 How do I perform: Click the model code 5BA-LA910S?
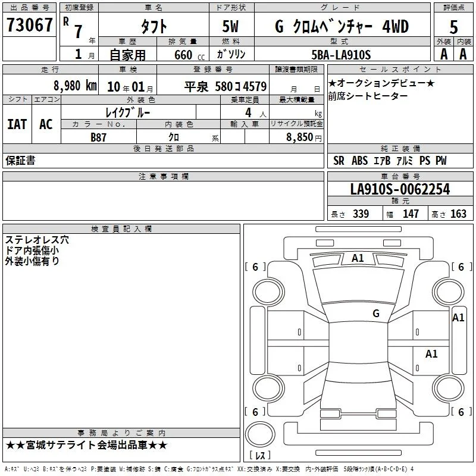point(341,55)
